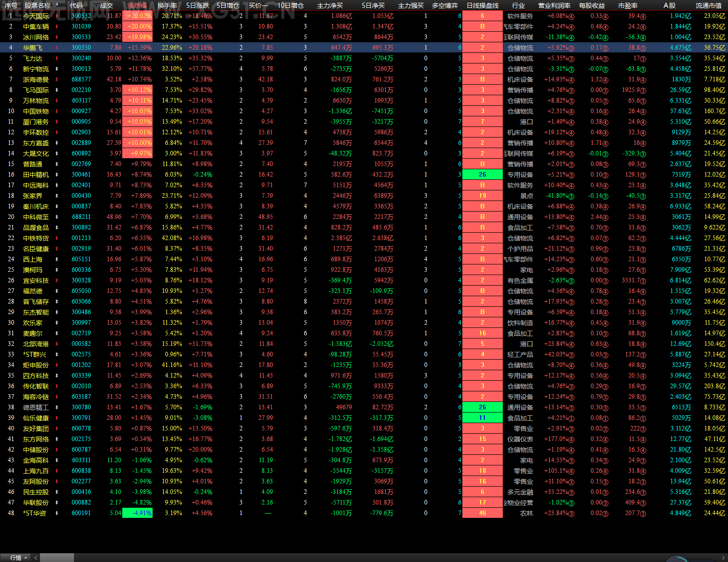This screenshot has height=562, width=728.
Task: Select stock code 688577
Action: tap(81, 80)
